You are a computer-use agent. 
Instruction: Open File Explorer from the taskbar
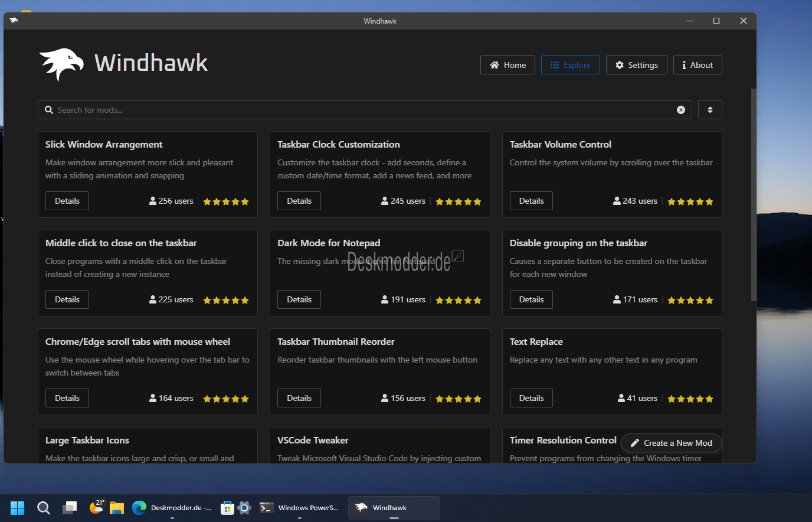click(116, 508)
